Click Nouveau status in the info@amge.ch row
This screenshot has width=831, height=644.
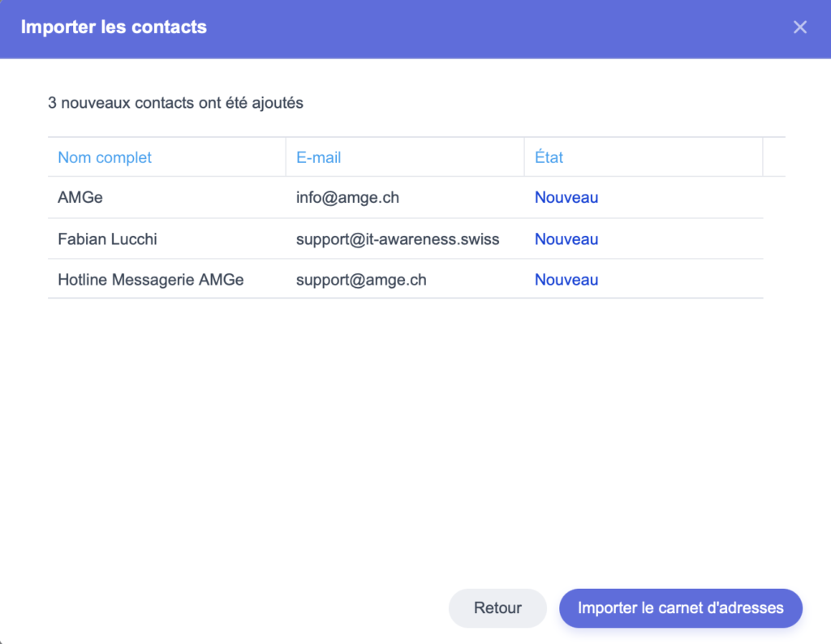coord(566,198)
